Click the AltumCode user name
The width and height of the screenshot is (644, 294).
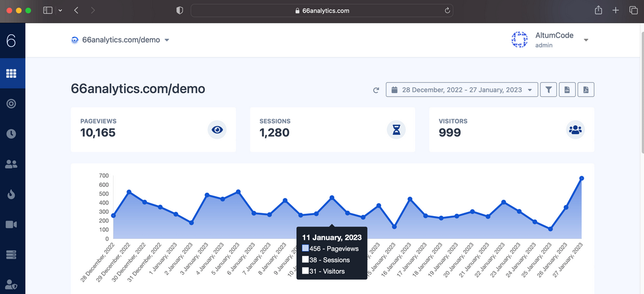tap(554, 36)
